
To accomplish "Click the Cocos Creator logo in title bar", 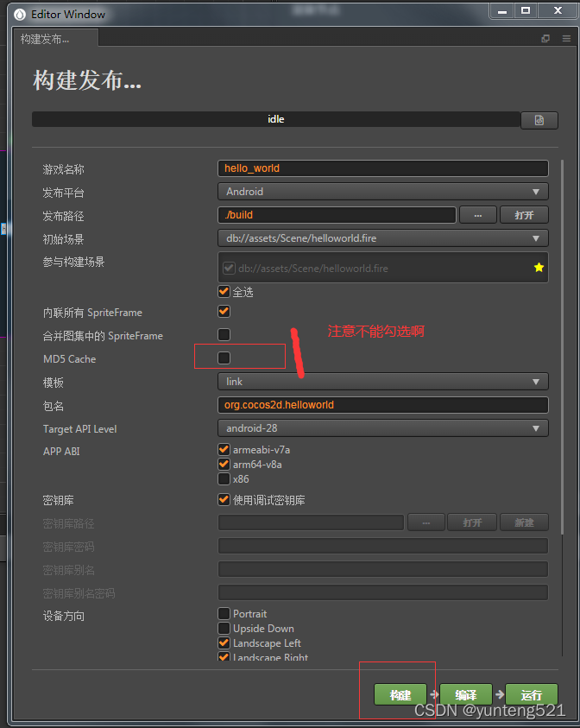I will (20, 15).
